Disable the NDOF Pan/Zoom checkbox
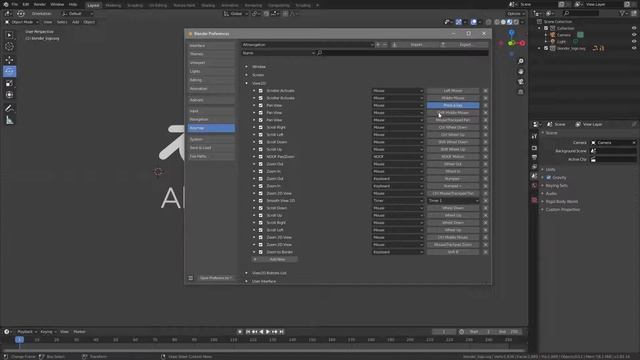Viewport: 640px width, 360px height. tap(261, 157)
